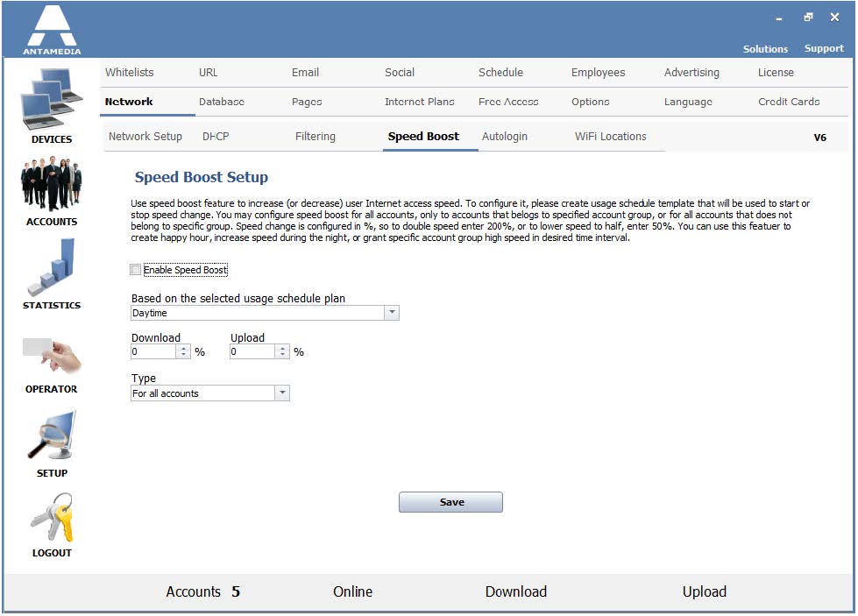Expand the usage schedule plan dropdown
858x616 pixels.
click(x=392, y=313)
